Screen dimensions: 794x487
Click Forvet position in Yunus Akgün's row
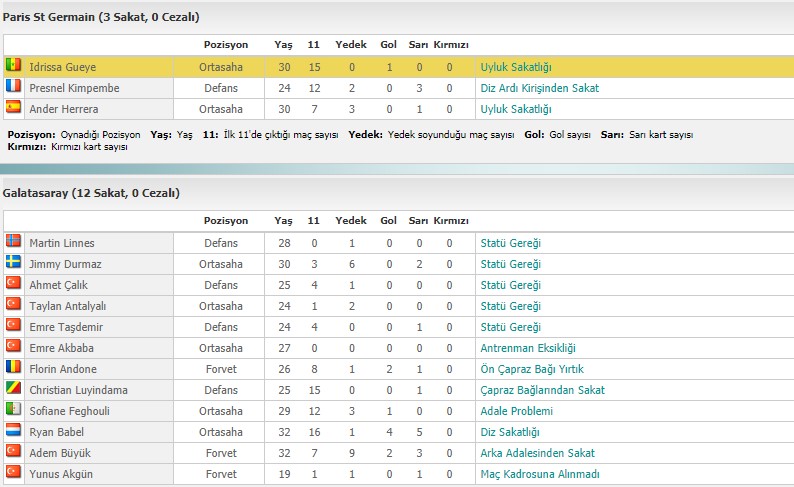[x=221, y=474]
